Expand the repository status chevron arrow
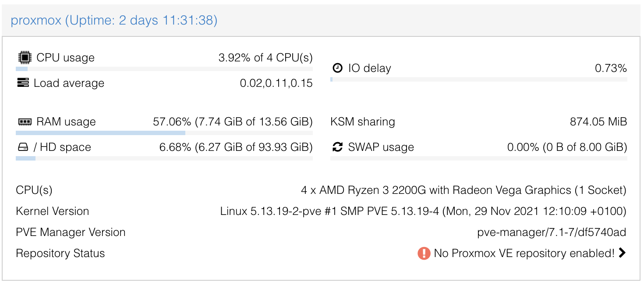This screenshot has height=286, width=644. pos(622,253)
